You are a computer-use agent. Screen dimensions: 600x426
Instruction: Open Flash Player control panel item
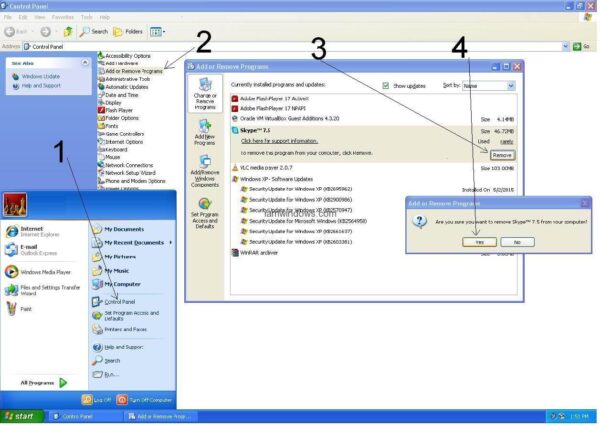[116, 110]
